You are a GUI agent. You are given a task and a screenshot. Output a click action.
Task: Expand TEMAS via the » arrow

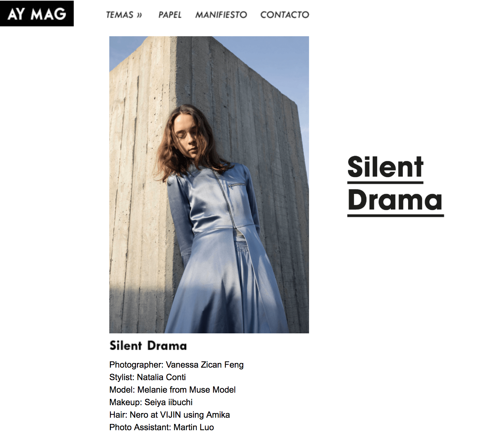[x=140, y=15]
